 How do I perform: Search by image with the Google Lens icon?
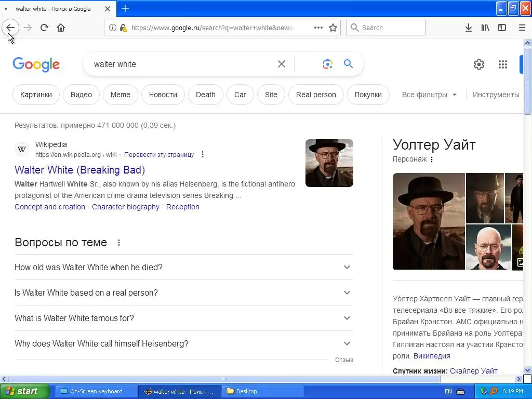pos(327,64)
